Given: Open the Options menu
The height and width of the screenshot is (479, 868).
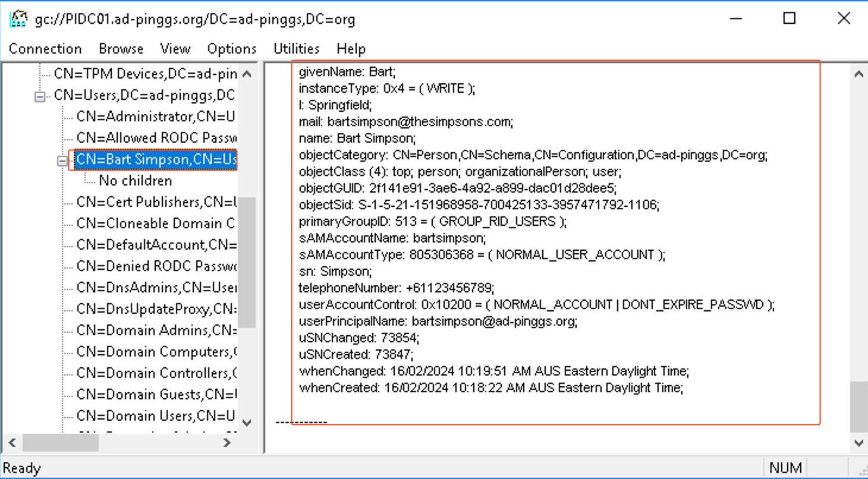Looking at the screenshot, I should pos(231,49).
